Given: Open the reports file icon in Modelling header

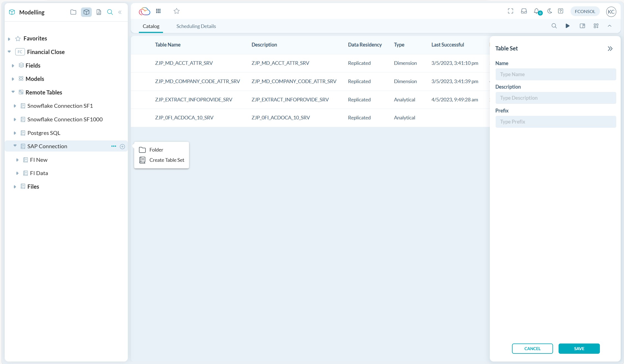Looking at the screenshot, I should coord(99,12).
